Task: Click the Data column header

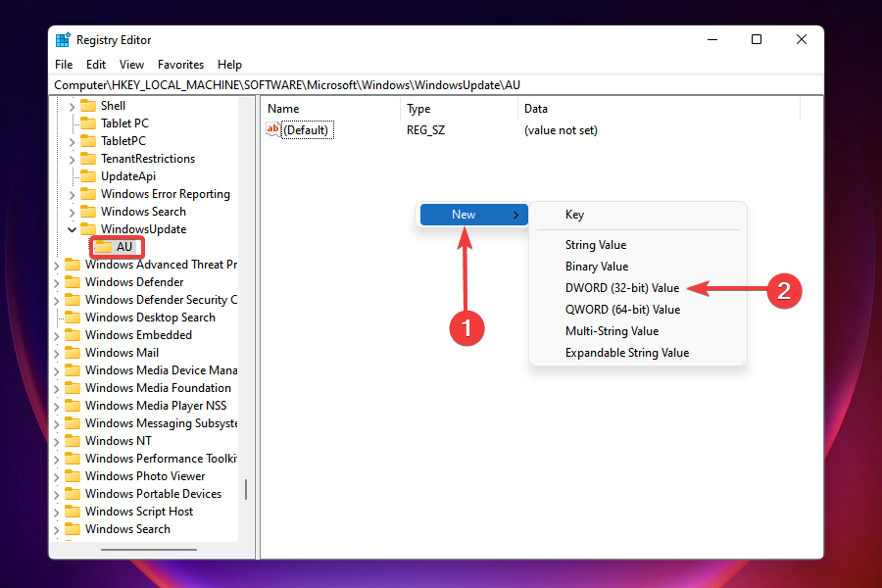Action: 659,109
